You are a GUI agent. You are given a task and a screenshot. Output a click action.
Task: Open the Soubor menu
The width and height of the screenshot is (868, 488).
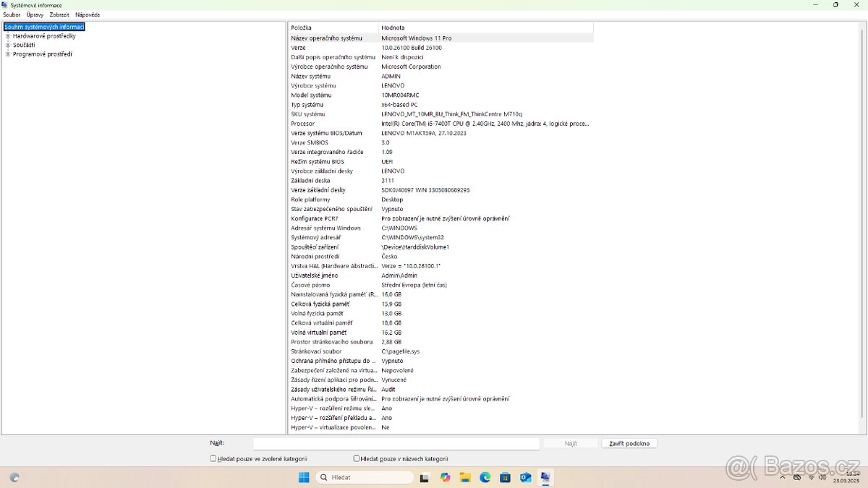pos(11,14)
